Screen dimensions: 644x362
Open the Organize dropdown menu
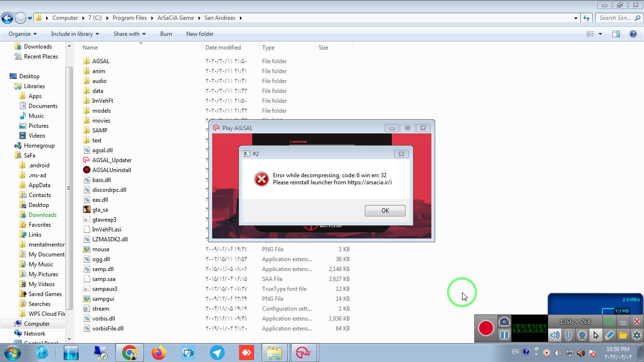click(23, 34)
